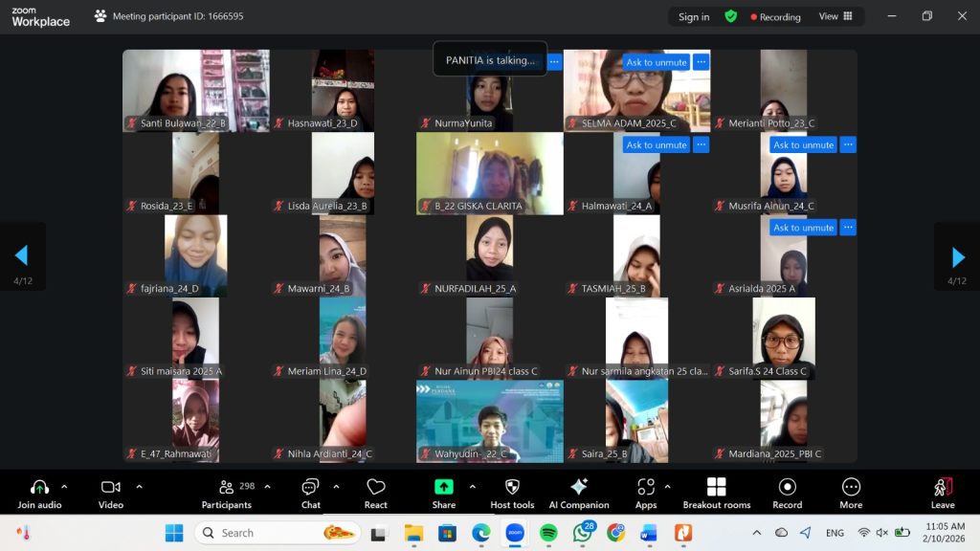Screen dimensions: 980x551
Task: Click the Sign in button
Action: [x=694, y=16]
